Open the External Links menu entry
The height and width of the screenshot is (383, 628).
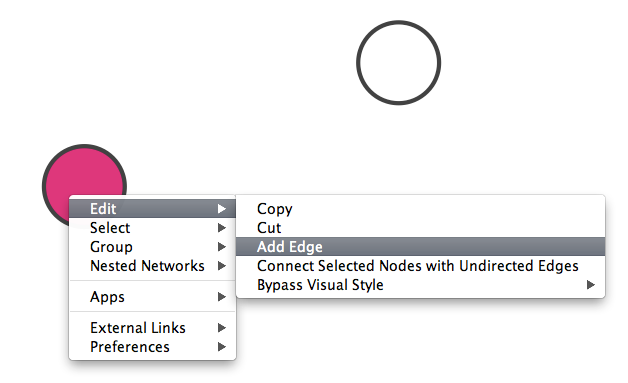point(152,328)
